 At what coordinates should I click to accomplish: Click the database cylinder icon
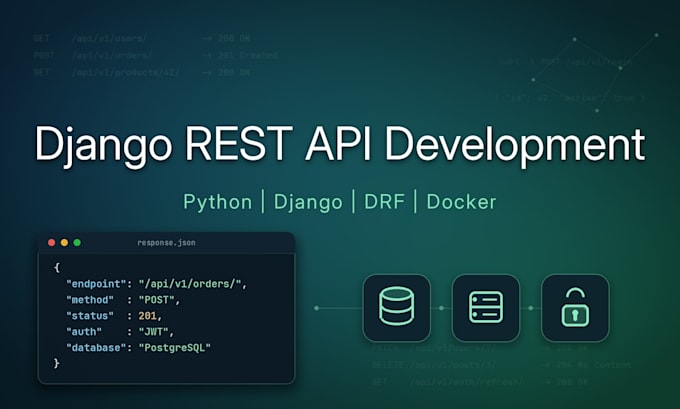click(x=396, y=306)
